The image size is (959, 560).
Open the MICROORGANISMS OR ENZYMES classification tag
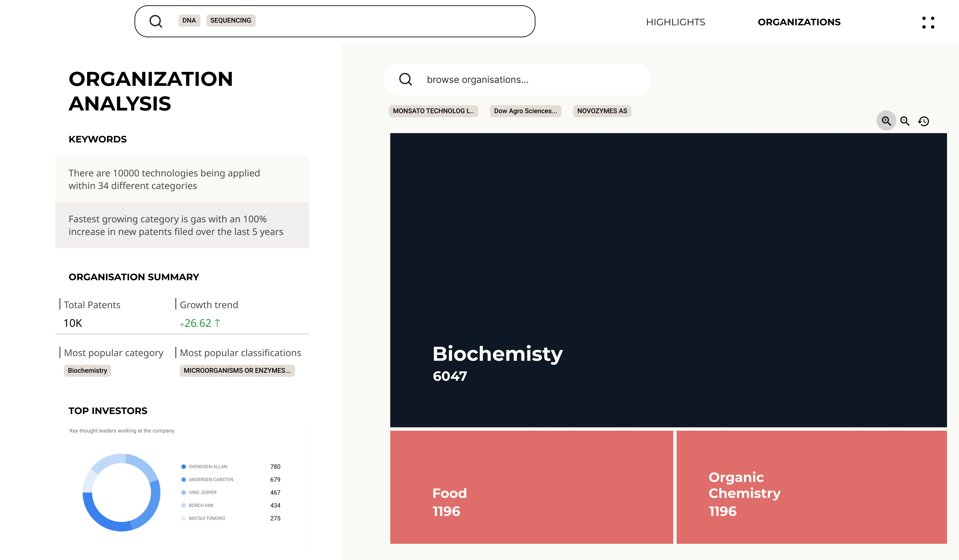point(237,370)
